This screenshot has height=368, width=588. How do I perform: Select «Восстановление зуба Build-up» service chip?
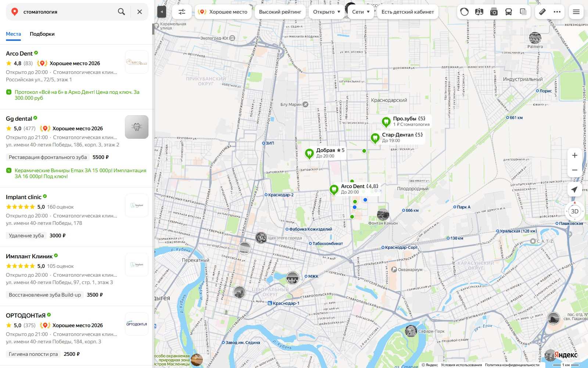[45, 295]
